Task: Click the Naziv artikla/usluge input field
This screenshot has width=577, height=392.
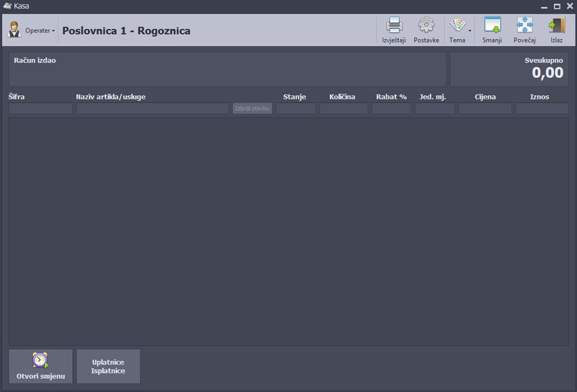Action: coord(152,108)
